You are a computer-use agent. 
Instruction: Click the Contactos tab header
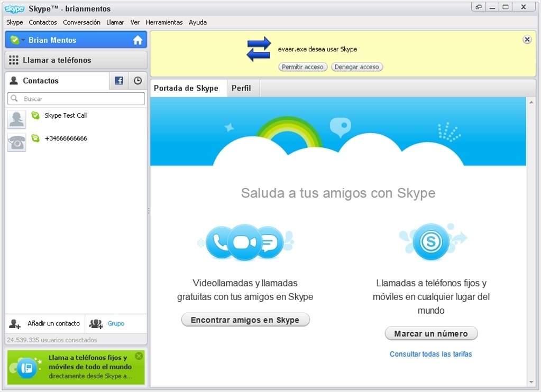[57, 81]
